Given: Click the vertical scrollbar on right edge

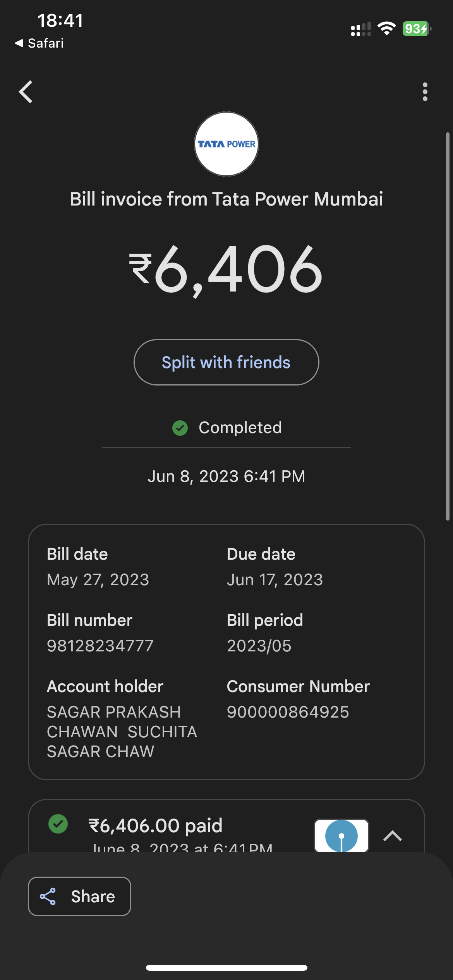Looking at the screenshot, I should pos(448,326).
